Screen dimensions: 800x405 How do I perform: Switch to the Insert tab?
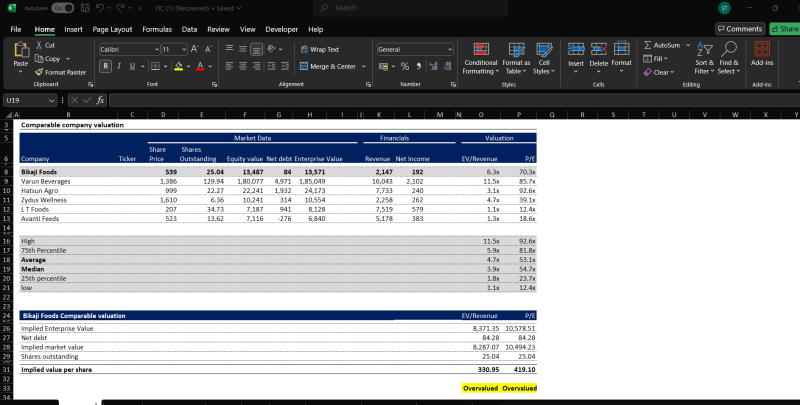click(73, 29)
